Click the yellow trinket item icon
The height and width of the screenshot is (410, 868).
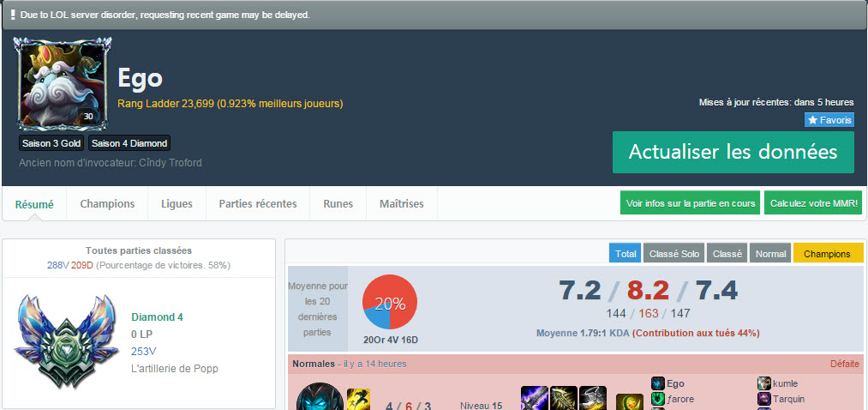point(630,401)
